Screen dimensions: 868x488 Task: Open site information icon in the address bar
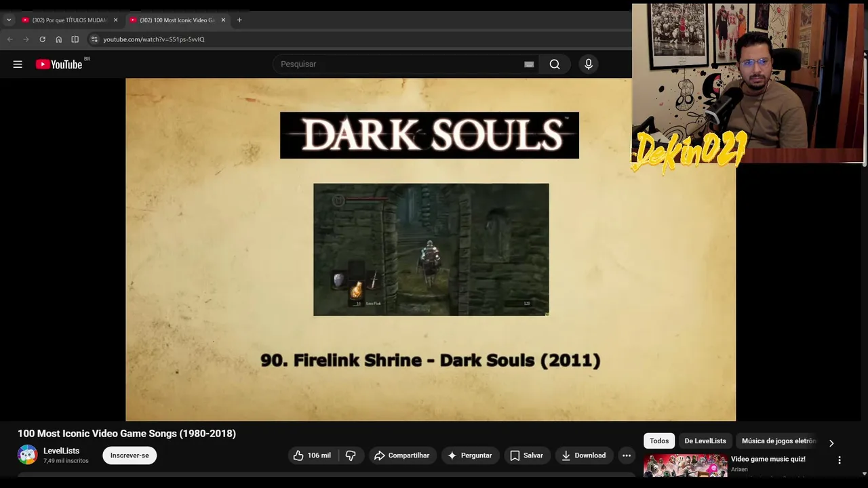click(94, 39)
